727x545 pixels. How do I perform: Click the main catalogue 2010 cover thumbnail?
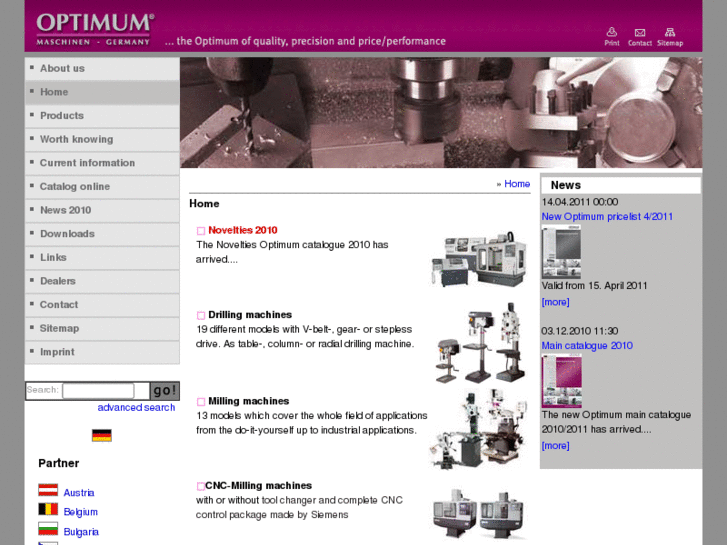[561, 381]
